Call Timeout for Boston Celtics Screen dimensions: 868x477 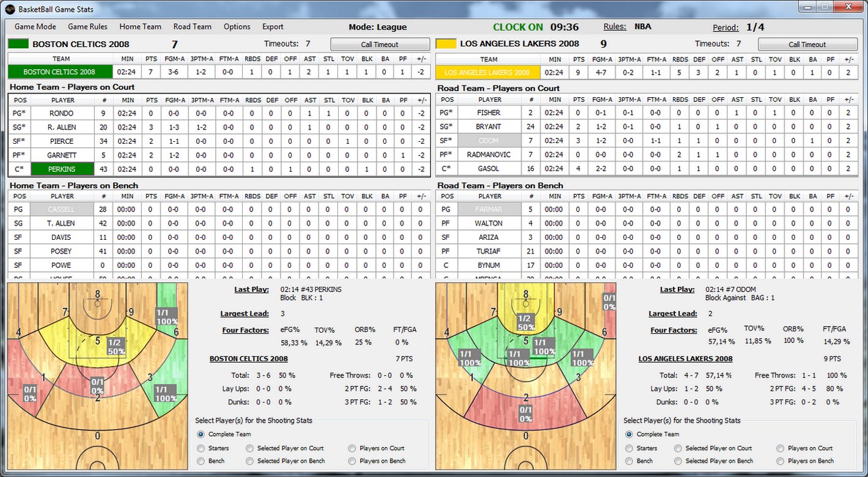tap(380, 44)
